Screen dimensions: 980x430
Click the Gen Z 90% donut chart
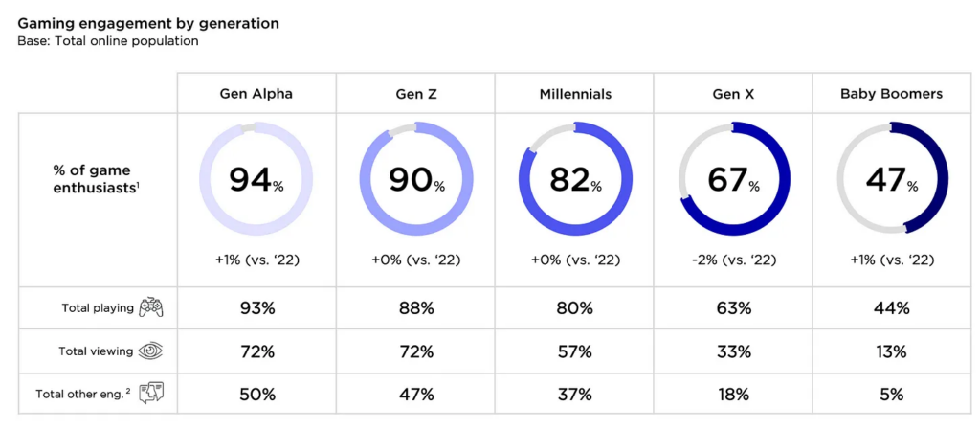point(415,178)
